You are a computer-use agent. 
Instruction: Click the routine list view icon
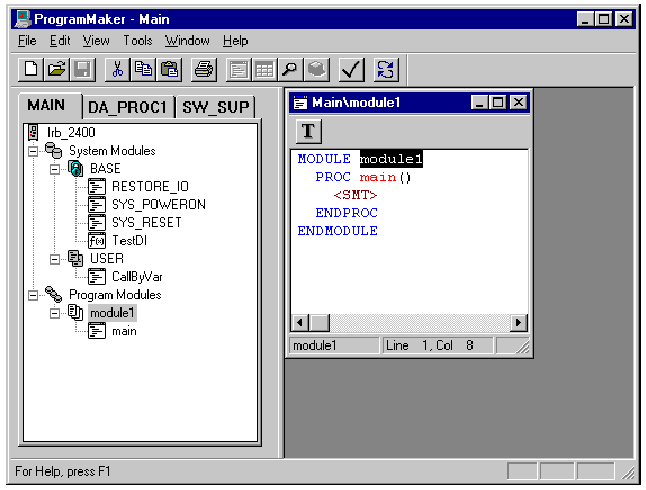239,69
